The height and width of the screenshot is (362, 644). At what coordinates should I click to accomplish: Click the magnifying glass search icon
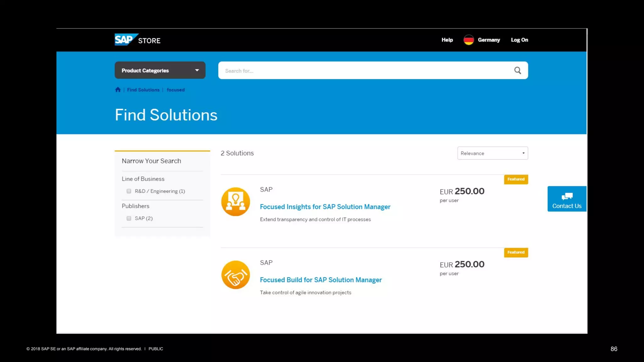tap(518, 70)
